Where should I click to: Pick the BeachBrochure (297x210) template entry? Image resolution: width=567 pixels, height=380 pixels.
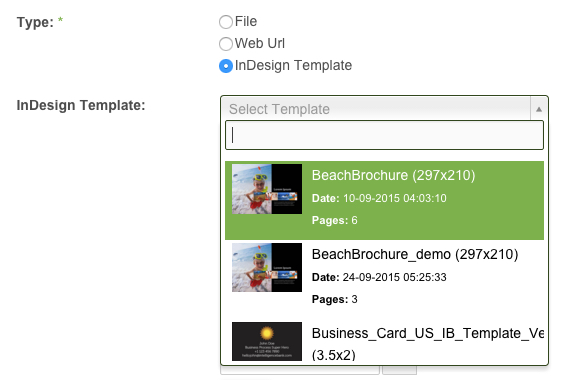click(x=384, y=200)
